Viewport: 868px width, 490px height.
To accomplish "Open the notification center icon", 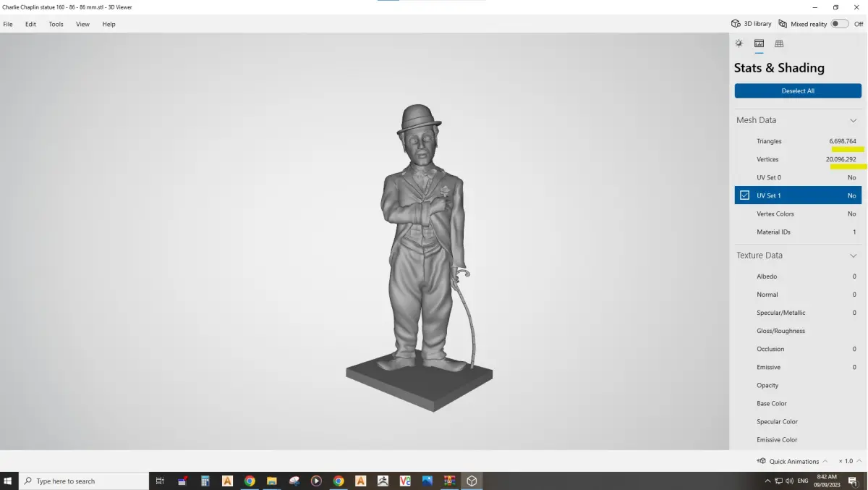I will point(853,481).
